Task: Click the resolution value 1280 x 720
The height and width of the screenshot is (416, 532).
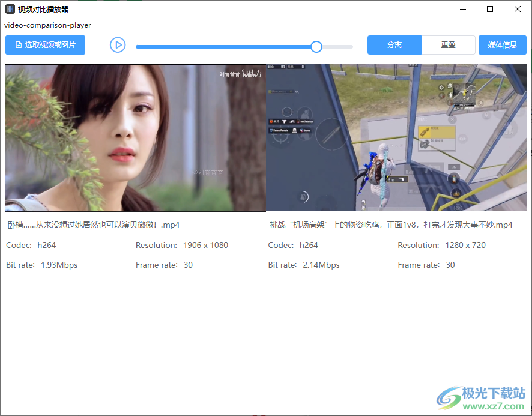Action: 465,245
